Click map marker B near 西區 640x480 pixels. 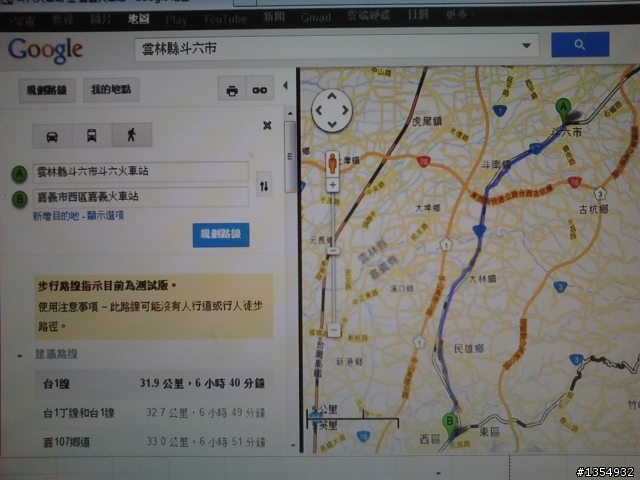coord(450,424)
